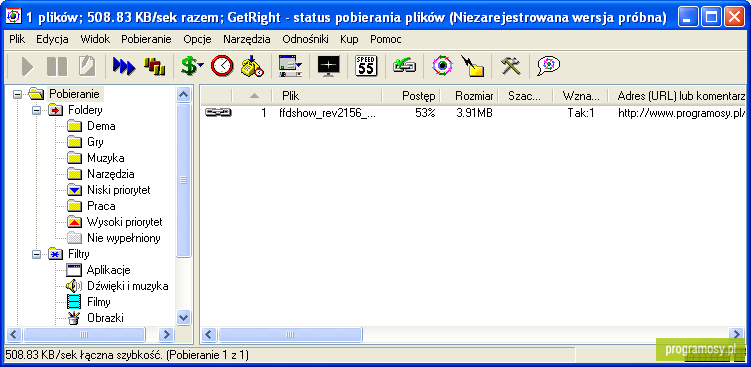Click the red clock scheduler icon
This screenshot has width=751, height=367.
pyautogui.click(x=222, y=66)
